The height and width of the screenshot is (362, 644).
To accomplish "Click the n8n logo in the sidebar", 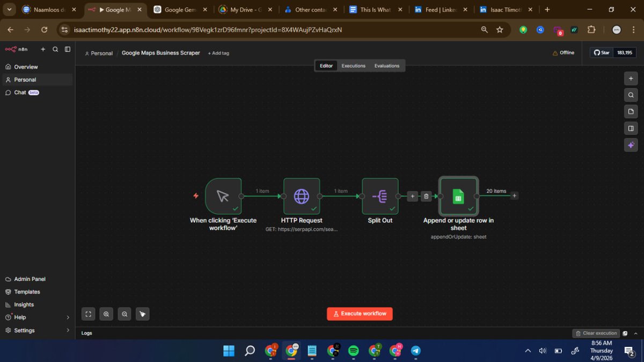I will click(x=16, y=49).
